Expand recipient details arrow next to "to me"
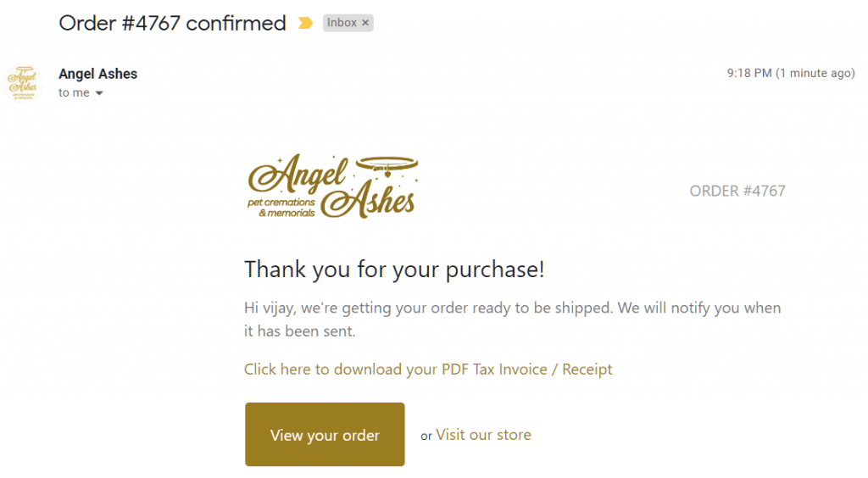 pos(99,93)
